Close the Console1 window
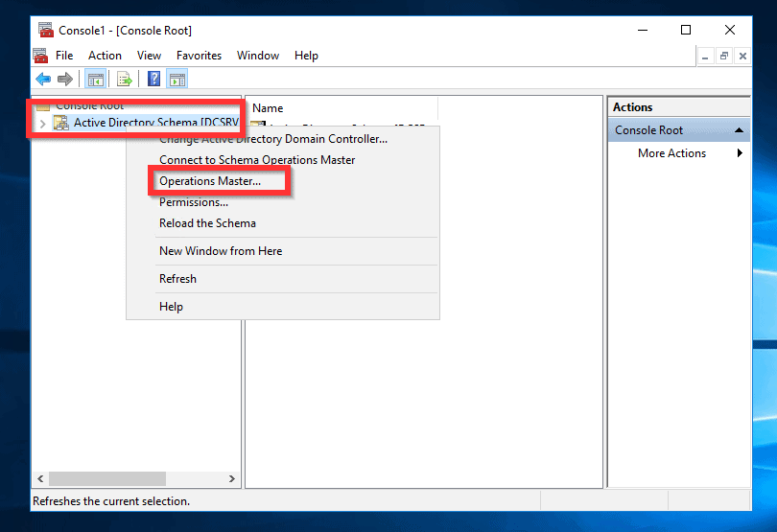This screenshot has width=777, height=532. [x=729, y=31]
